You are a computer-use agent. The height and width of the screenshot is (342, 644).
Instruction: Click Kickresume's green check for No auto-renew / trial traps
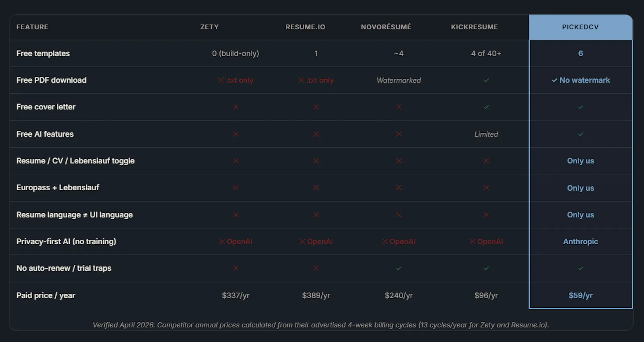(486, 268)
